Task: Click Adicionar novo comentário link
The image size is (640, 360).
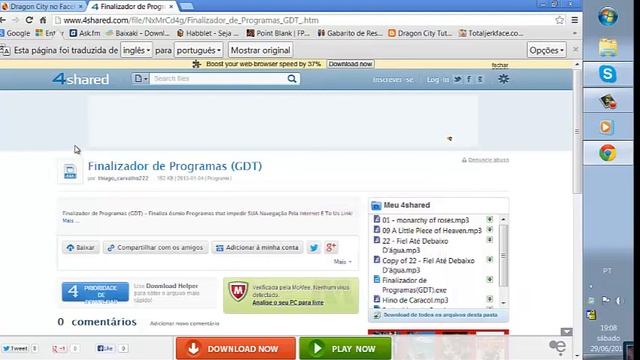Action: coord(184,323)
